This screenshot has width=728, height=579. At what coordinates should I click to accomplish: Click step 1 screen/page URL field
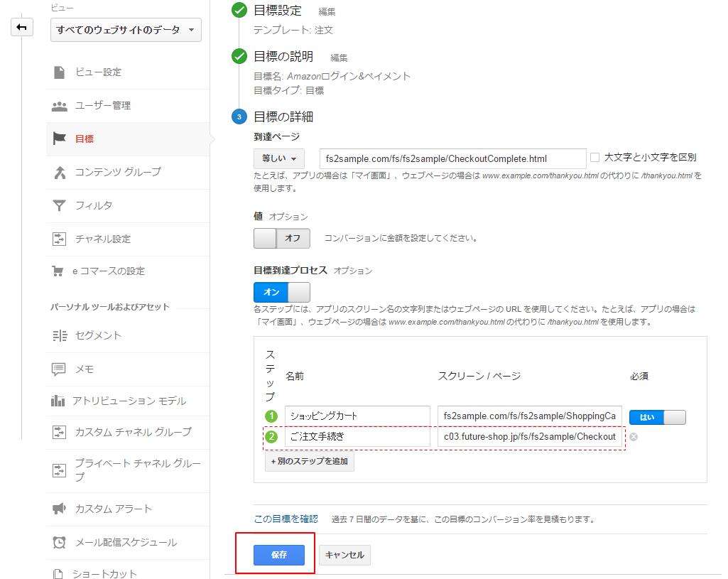pyautogui.click(x=530, y=416)
